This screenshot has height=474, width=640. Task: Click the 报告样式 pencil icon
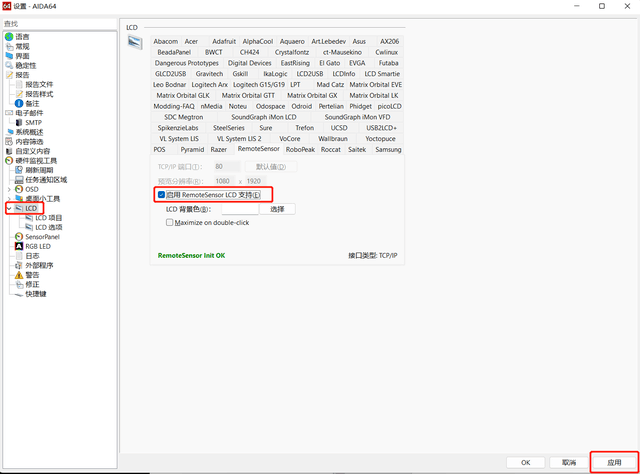(19, 94)
